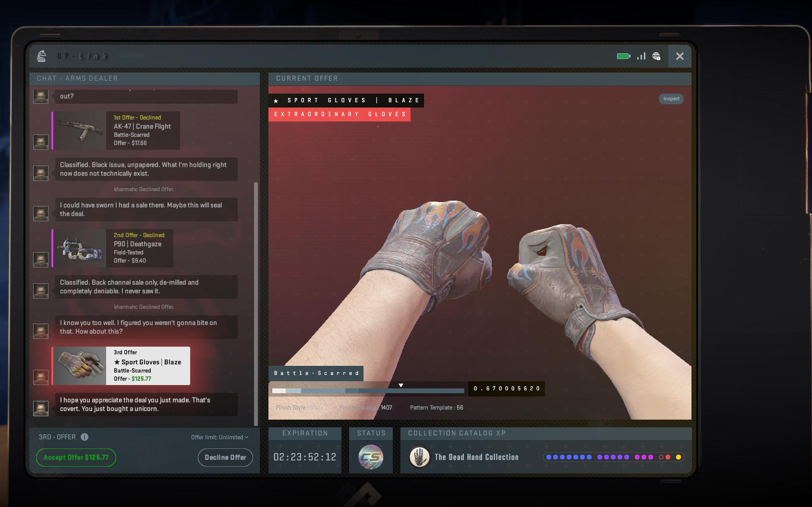Select the AK-47 Crane Flight declined offer
The image size is (812, 507).
click(116, 131)
